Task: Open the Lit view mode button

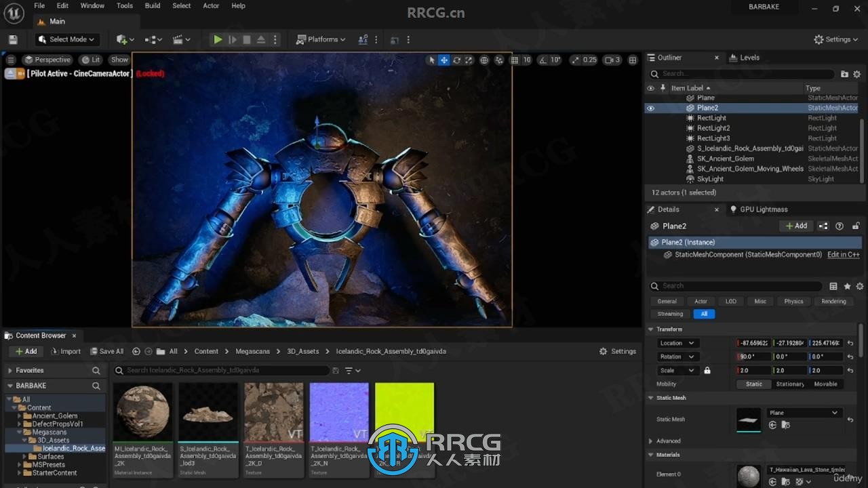Action: point(90,60)
